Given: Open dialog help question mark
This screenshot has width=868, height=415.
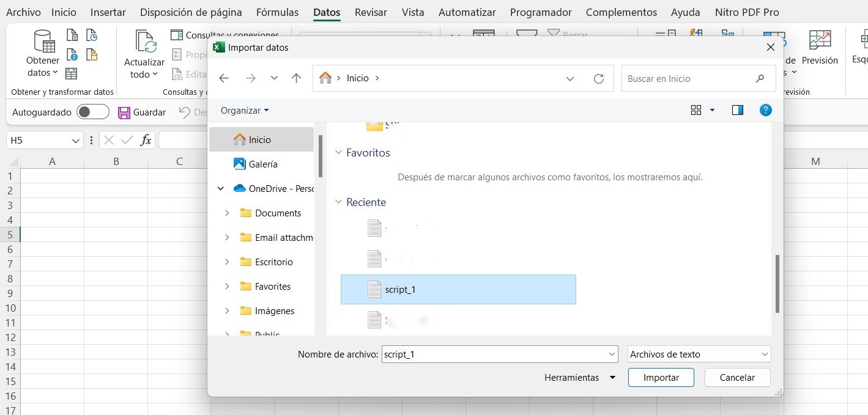Looking at the screenshot, I should coord(765,110).
